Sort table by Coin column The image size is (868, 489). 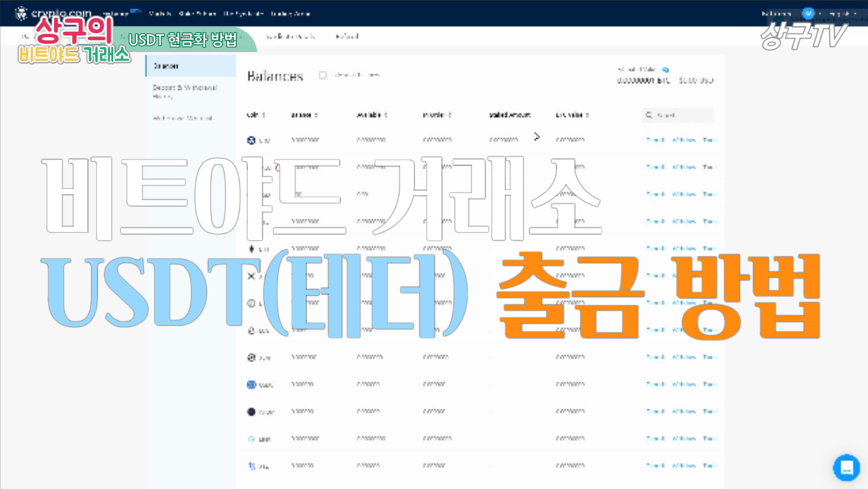click(256, 115)
